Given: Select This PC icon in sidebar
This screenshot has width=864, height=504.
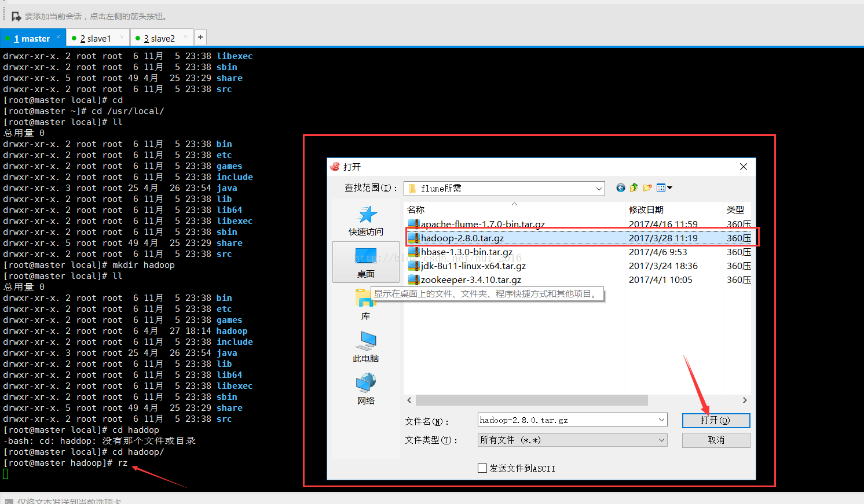Looking at the screenshot, I should (368, 341).
